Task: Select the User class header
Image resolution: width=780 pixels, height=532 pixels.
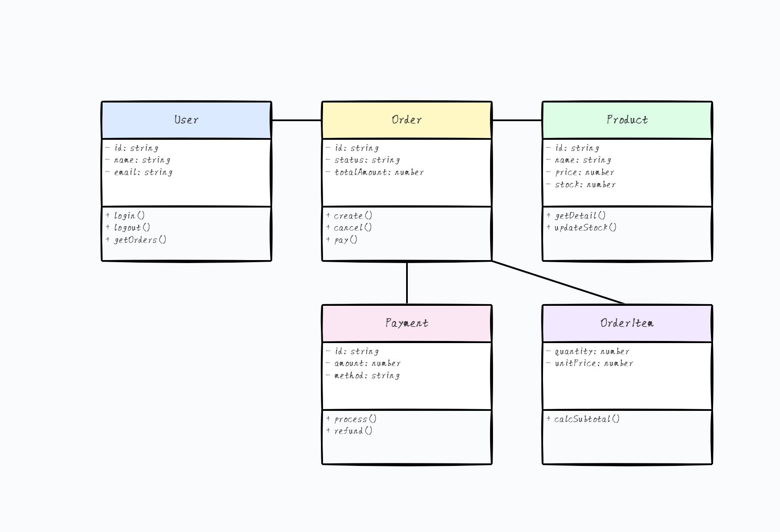Action: [x=186, y=119]
